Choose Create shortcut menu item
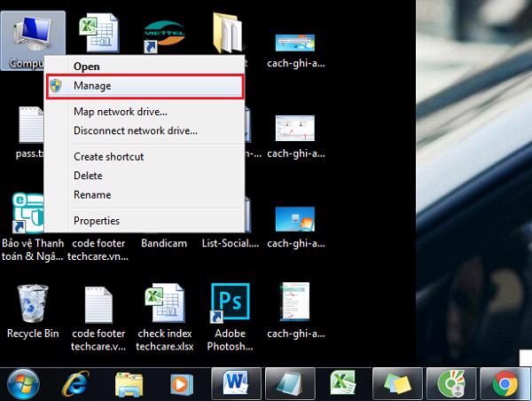 click(108, 157)
